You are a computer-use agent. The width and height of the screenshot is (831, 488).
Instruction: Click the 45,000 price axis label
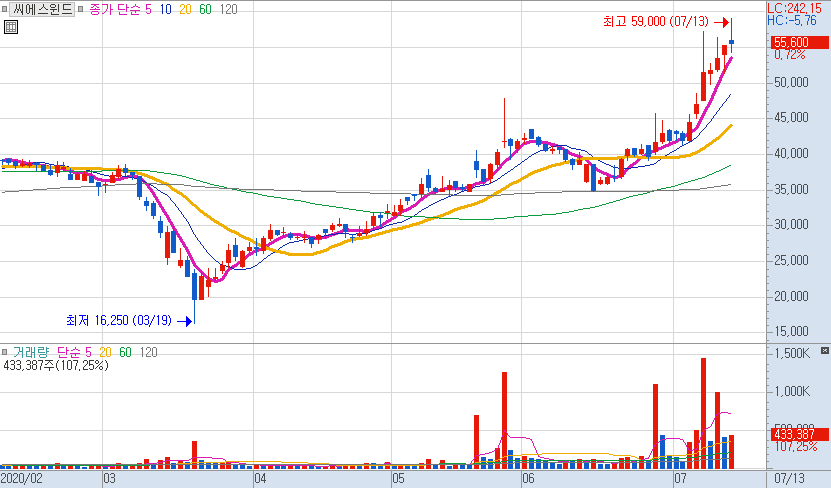tap(791, 118)
